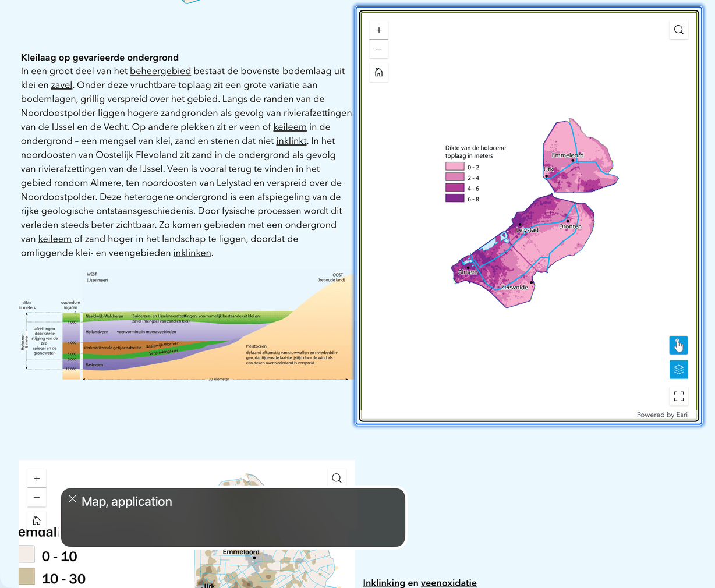Toggle the blue hand map-interaction button
Viewport: 715px width, 588px height.
(678, 345)
